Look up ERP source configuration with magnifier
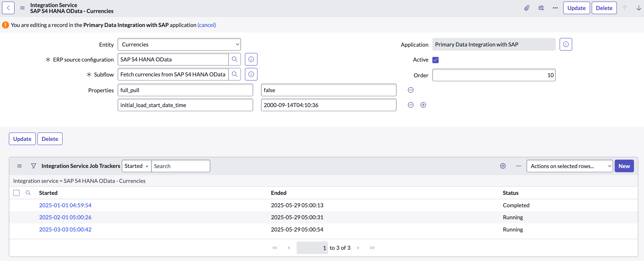This screenshot has height=261, width=644. point(234,59)
